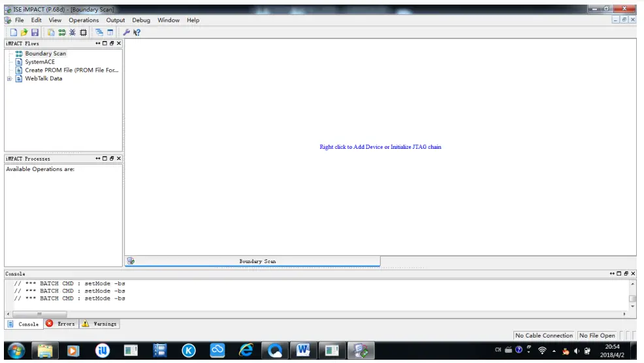Create a new project with toolbar icon
Image resolution: width=644 pixels, height=363 pixels.
(x=14, y=33)
